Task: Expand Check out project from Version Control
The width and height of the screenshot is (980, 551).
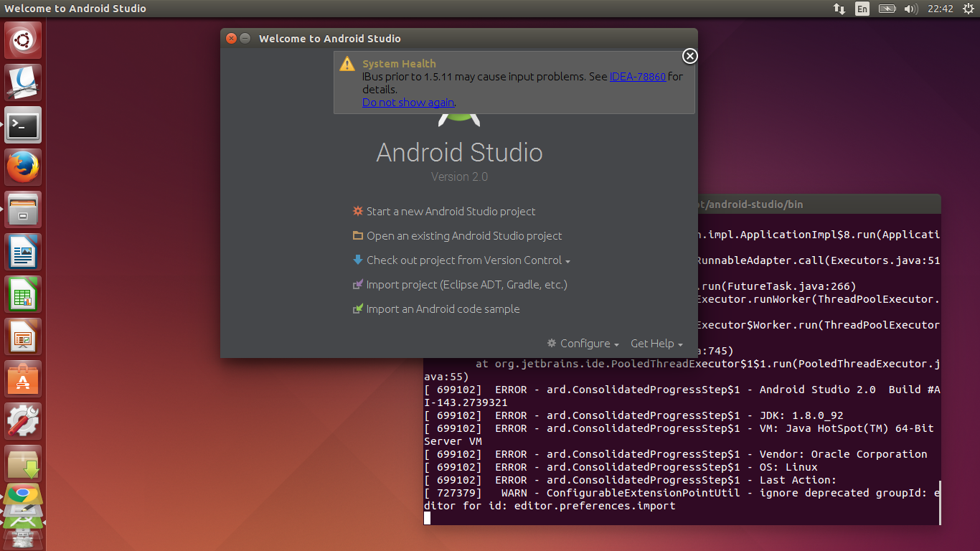Action: pyautogui.click(x=468, y=260)
